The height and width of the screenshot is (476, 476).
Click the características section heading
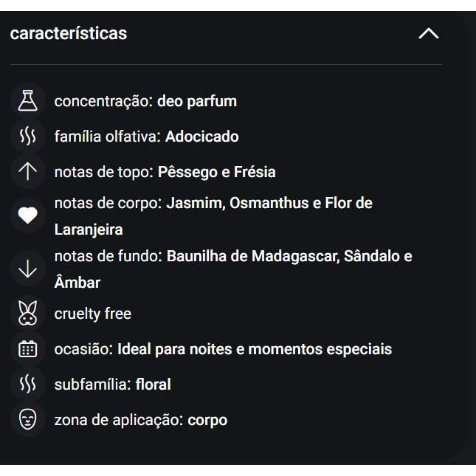point(69,34)
